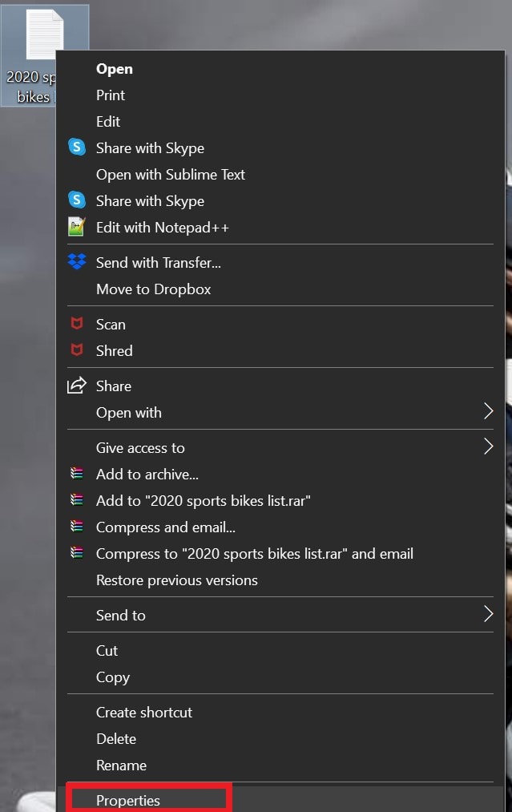Image resolution: width=512 pixels, height=812 pixels.
Task: Click the first Skype icon above Sublime Text
Action: pyautogui.click(x=77, y=147)
